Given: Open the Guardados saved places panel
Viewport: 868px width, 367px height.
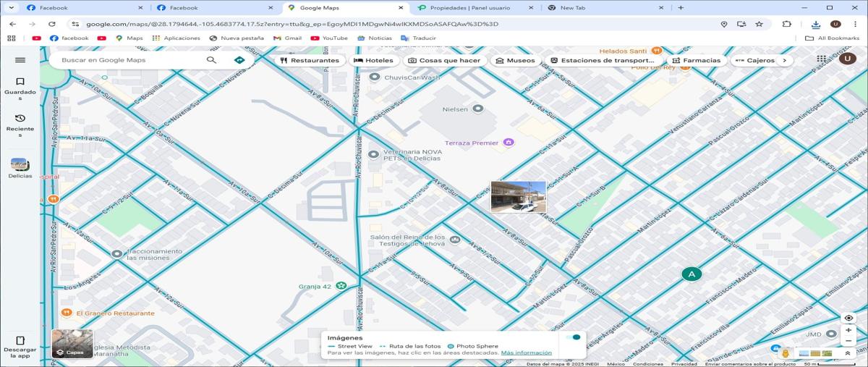Looking at the screenshot, I should (20, 86).
